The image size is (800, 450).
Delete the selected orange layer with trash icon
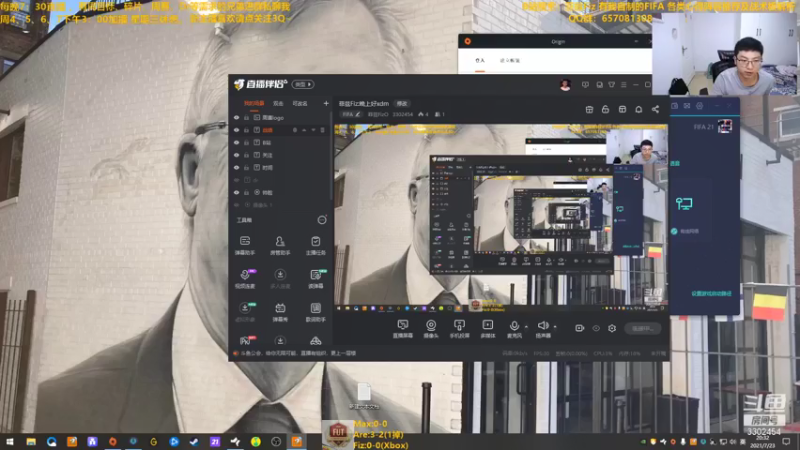[x=322, y=130]
